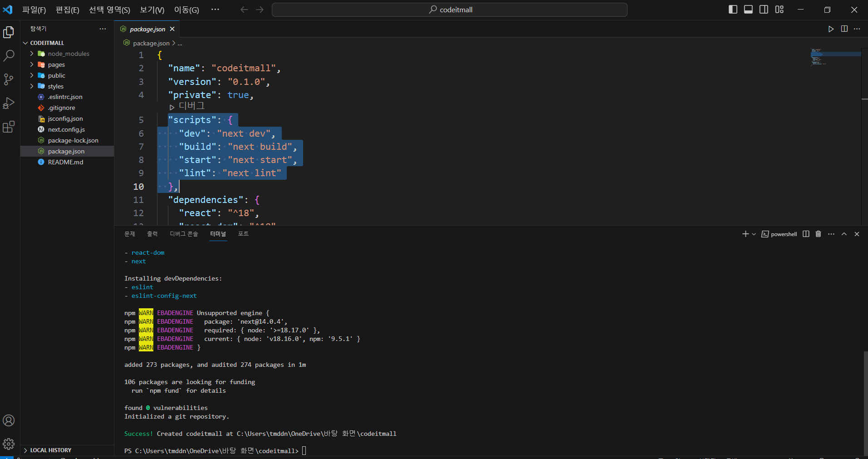Focus the codeitmall command center search box
This screenshot has height=459, width=868.
click(x=450, y=10)
